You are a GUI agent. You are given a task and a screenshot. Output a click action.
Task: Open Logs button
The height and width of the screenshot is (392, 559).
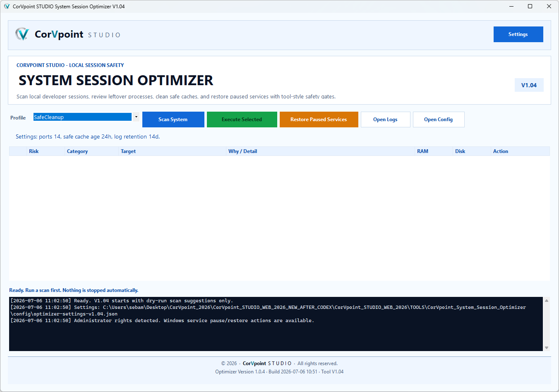pos(385,120)
